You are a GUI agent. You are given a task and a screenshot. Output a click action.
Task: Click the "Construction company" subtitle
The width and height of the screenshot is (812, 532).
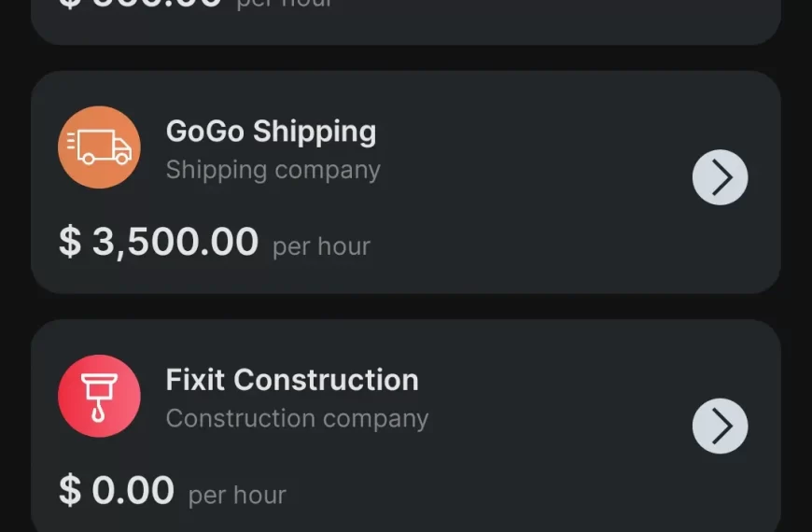click(x=297, y=418)
